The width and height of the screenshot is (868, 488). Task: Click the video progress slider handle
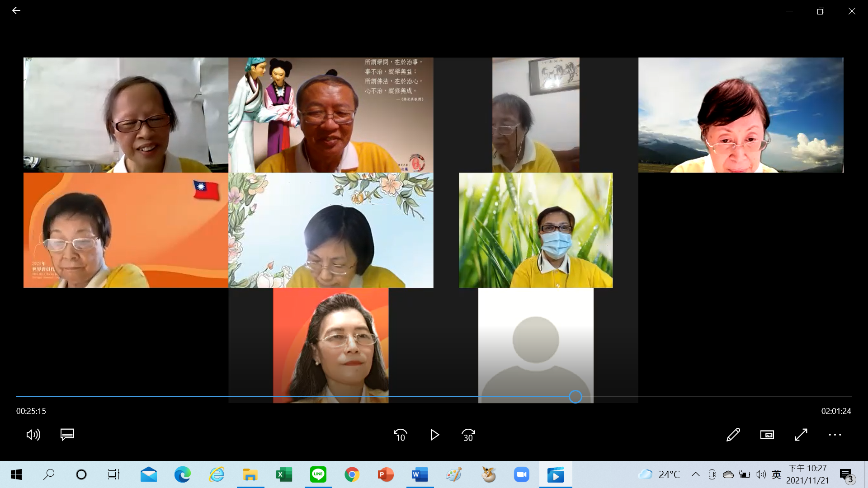point(575,397)
